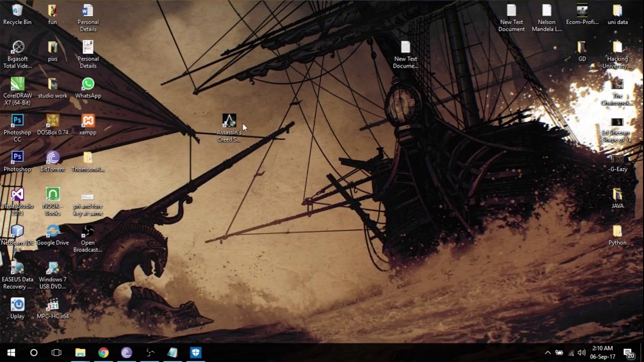
Task: Select the 'fun' folder icon
Action: click(x=52, y=15)
